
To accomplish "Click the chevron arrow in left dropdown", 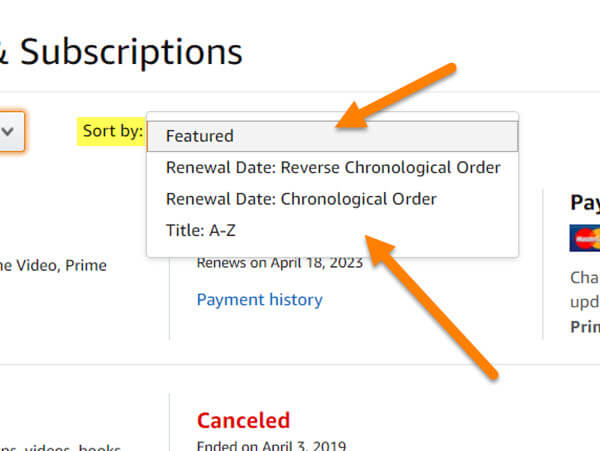I will [8, 132].
